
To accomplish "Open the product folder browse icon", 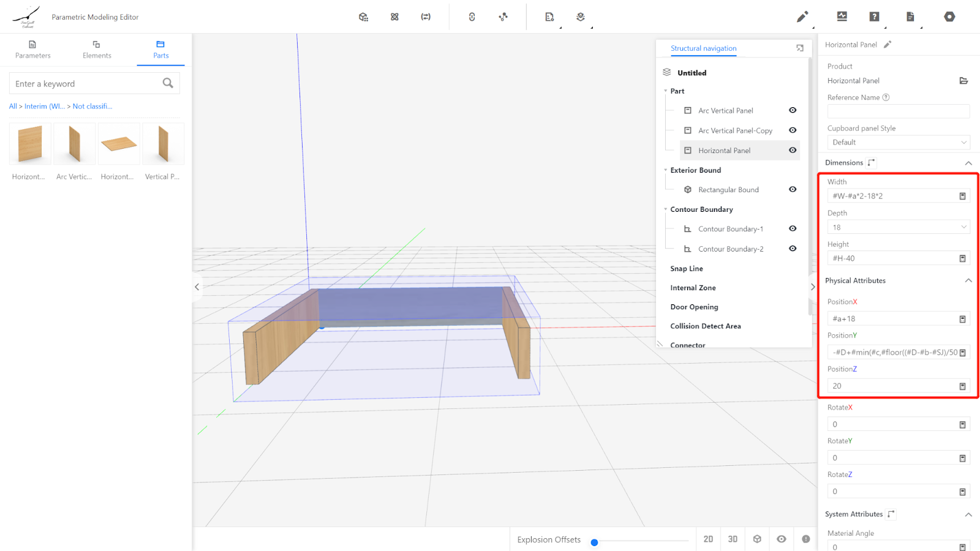I will (x=963, y=81).
